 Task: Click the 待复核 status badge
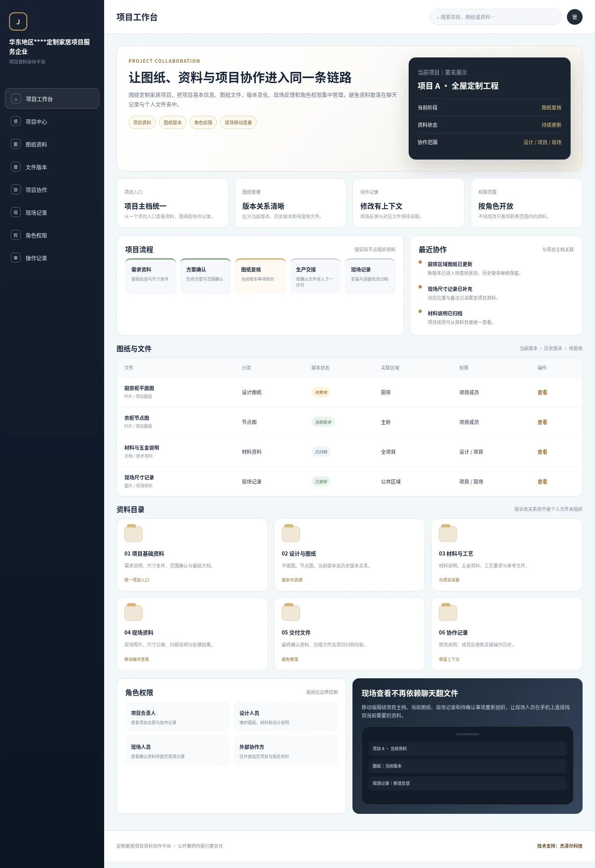pos(321,392)
